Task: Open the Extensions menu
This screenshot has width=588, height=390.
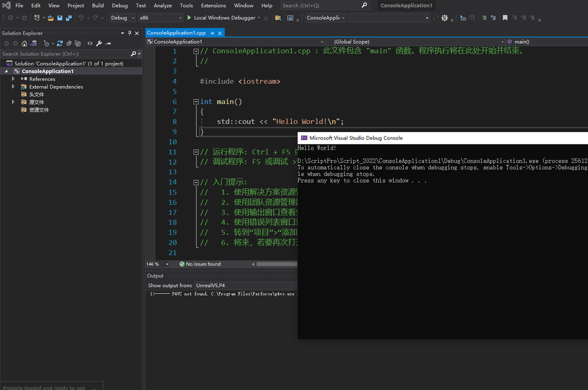Action: click(x=214, y=6)
